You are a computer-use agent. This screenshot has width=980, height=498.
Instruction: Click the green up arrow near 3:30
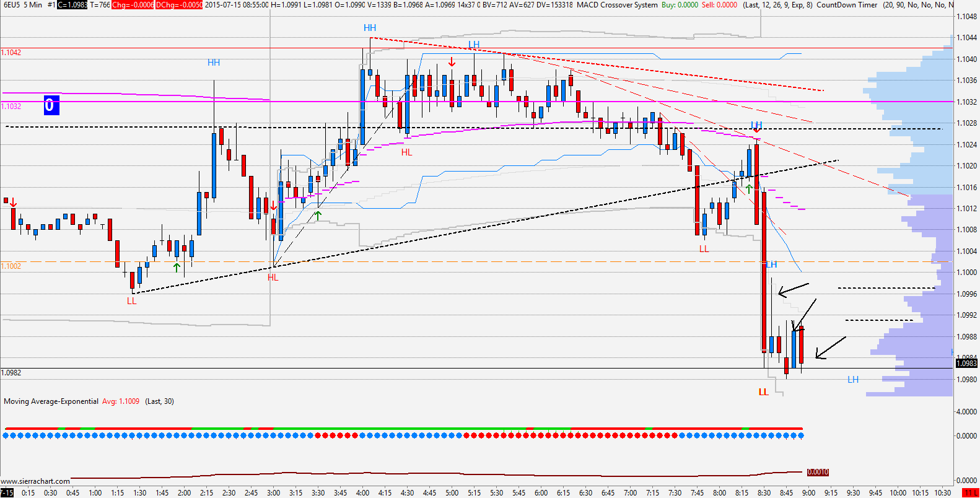318,216
